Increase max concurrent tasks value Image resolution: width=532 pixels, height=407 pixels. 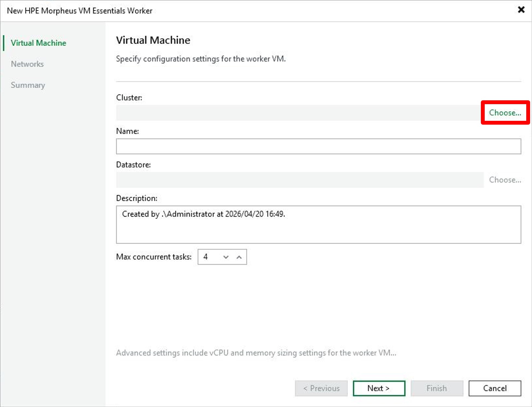pyautogui.click(x=239, y=257)
